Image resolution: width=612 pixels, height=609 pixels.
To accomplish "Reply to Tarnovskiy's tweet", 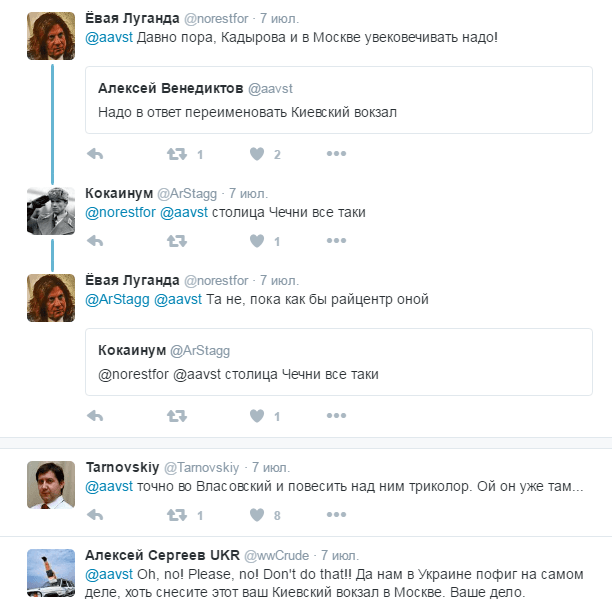I will point(96,515).
